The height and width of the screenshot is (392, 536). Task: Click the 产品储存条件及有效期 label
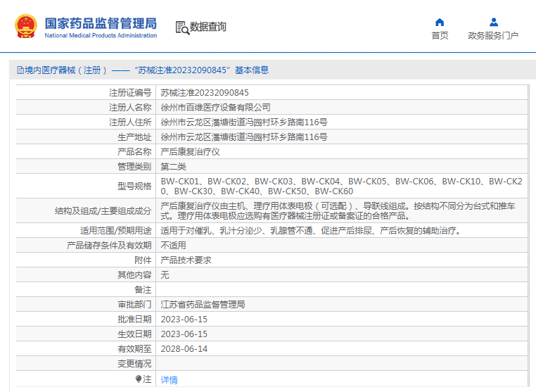click(x=109, y=245)
